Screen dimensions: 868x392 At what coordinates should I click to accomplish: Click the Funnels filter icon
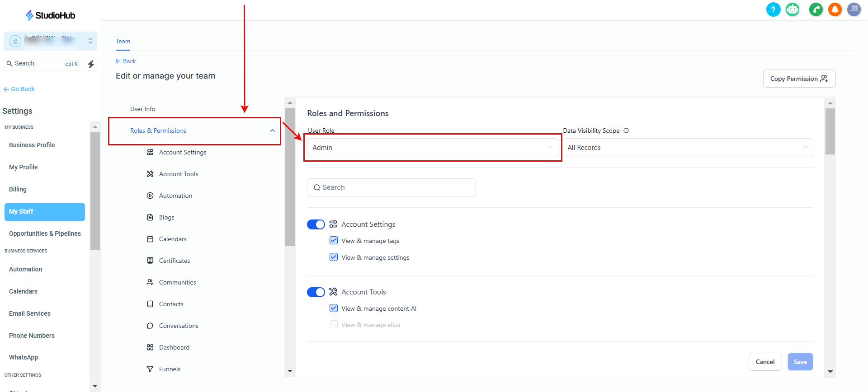tap(150, 369)
